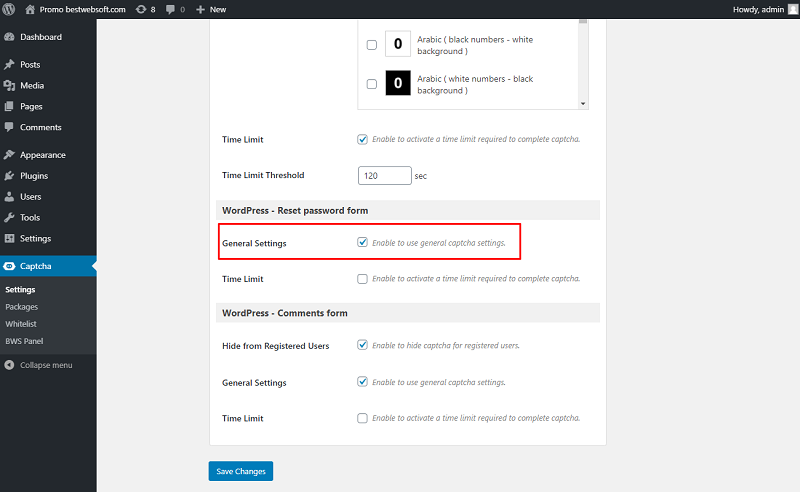Screen dimensions: 800x492
Task: Check Arabic black numbers white background
Action: [x=372, y=45]
